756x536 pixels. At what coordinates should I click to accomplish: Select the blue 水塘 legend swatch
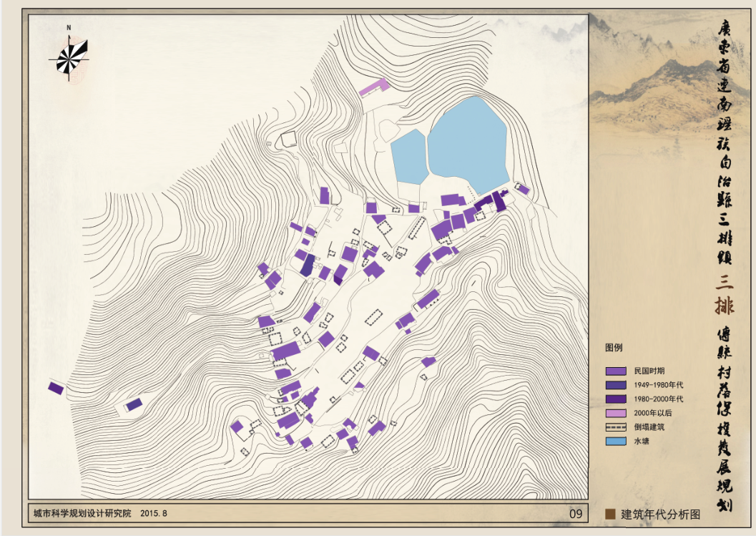[x=616, y=441]
